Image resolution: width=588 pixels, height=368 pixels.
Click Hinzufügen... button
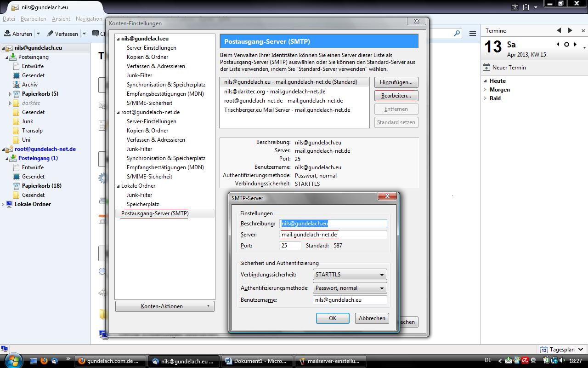[x=396, y=82]
